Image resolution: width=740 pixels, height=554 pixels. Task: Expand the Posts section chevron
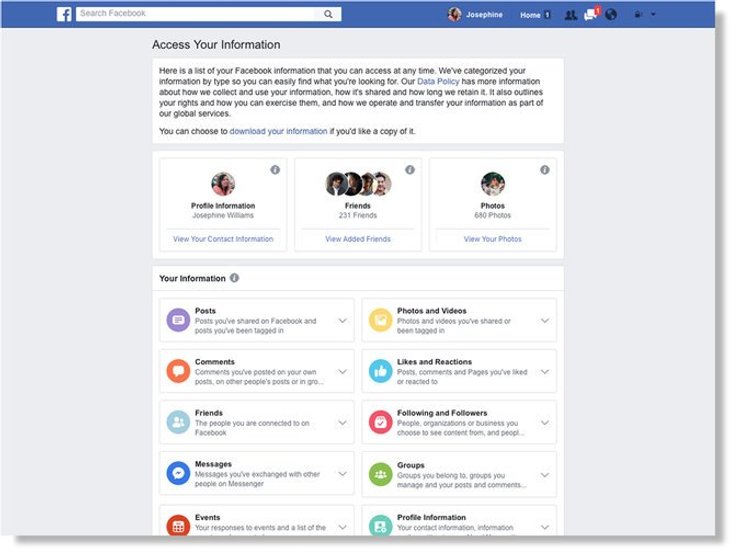click(x=342, y=320)
